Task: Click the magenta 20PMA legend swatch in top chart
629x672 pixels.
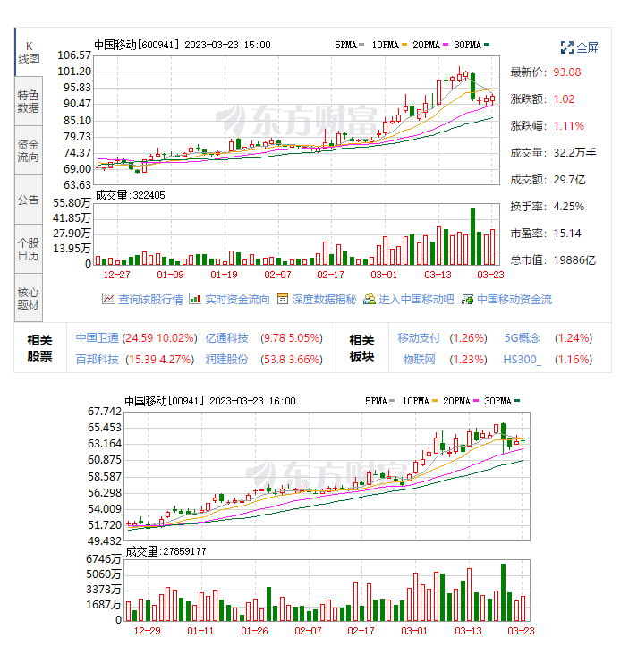Action: 446,45
